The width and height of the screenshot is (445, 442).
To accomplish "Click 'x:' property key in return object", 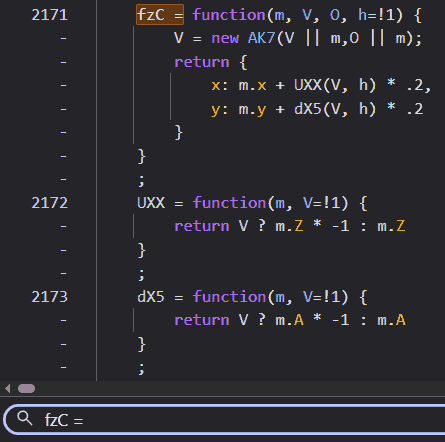I will (220, 86).
